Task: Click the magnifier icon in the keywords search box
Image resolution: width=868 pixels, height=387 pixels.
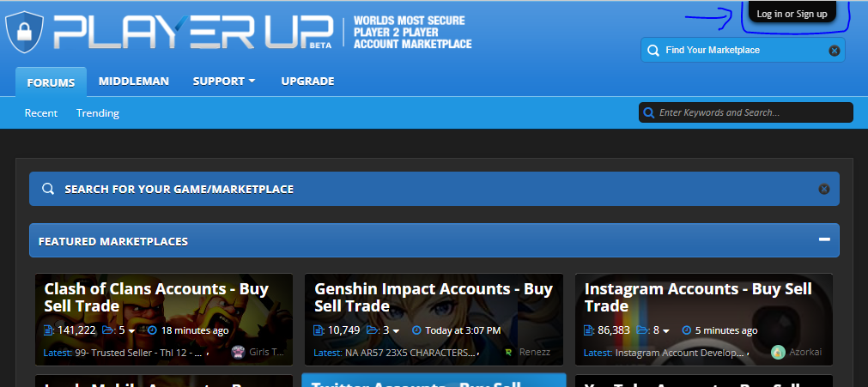Action: click(x=649, y=113)
